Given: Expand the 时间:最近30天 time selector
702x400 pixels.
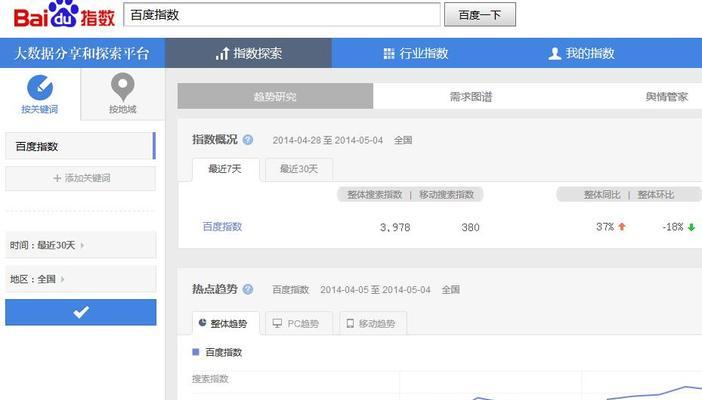Looking at the screenshot, I should [81, 245].
